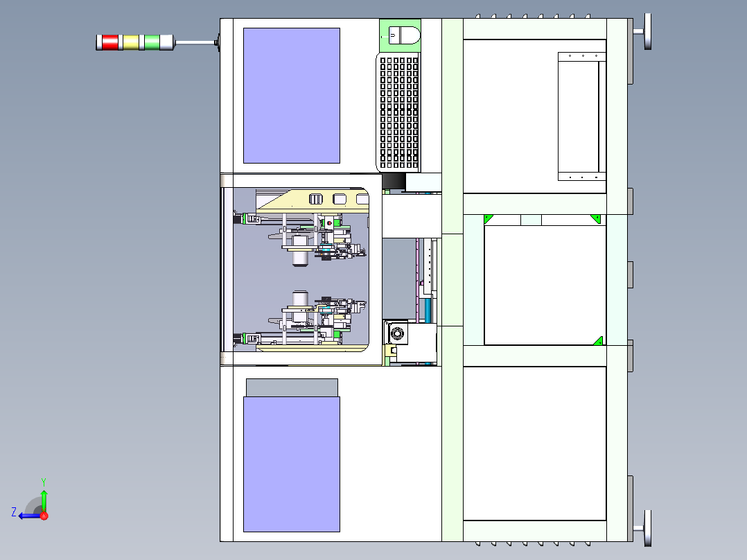Select the top right handwheel
This screenshot has height=560, width=747.
[x=647, y=31]
